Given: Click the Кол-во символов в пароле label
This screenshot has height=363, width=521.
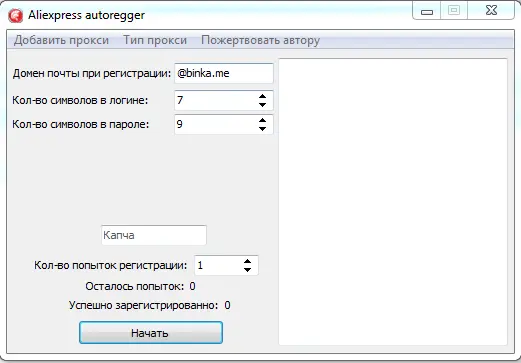Looking at the screenshot, I should (81, 124).
